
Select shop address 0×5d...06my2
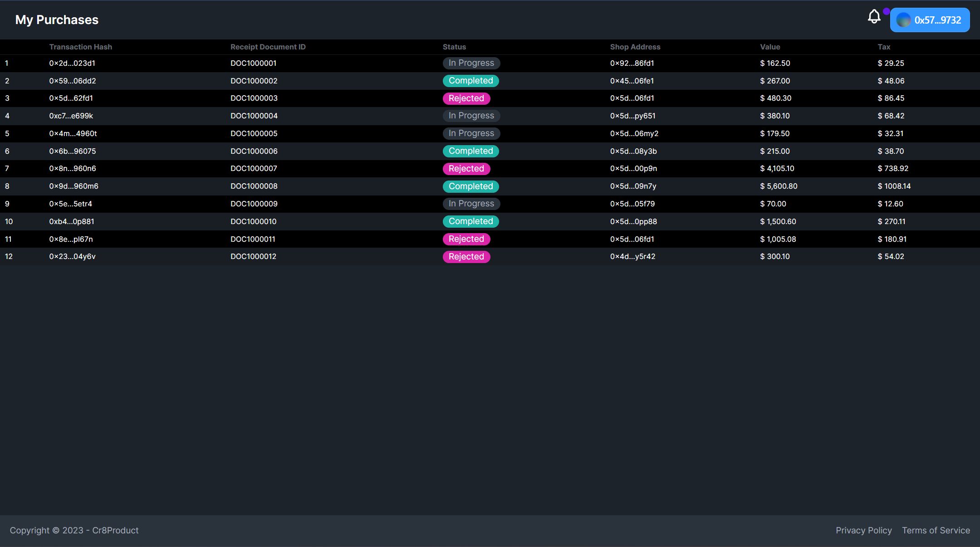pyautogui.click(x=634, y=133)
